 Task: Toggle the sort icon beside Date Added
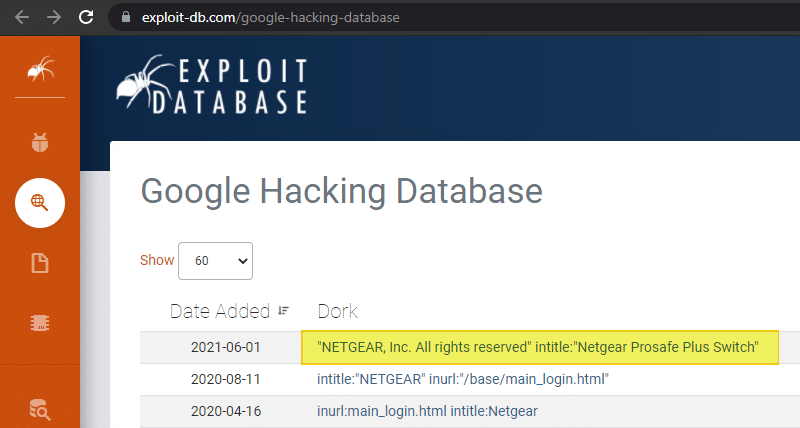(283, 311)
